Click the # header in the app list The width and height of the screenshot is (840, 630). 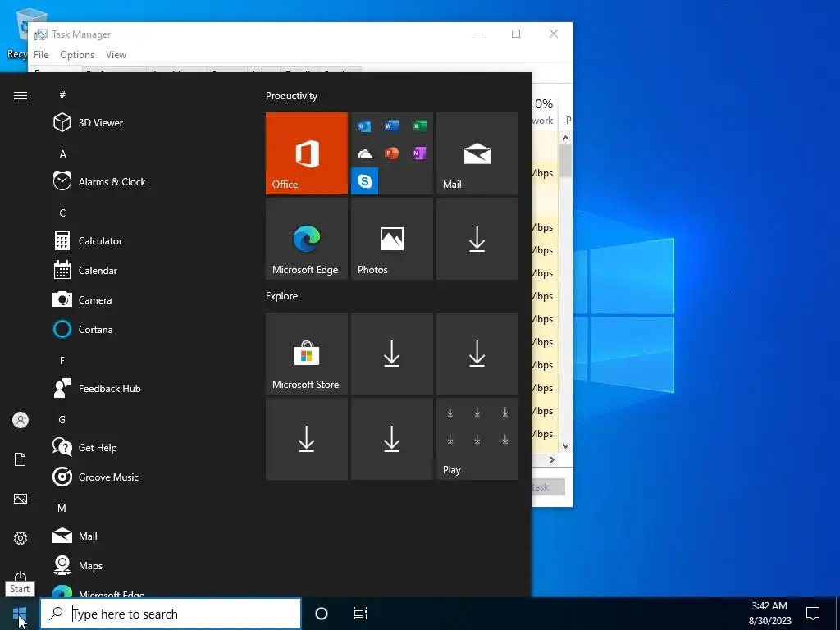(x=62, y=94)
